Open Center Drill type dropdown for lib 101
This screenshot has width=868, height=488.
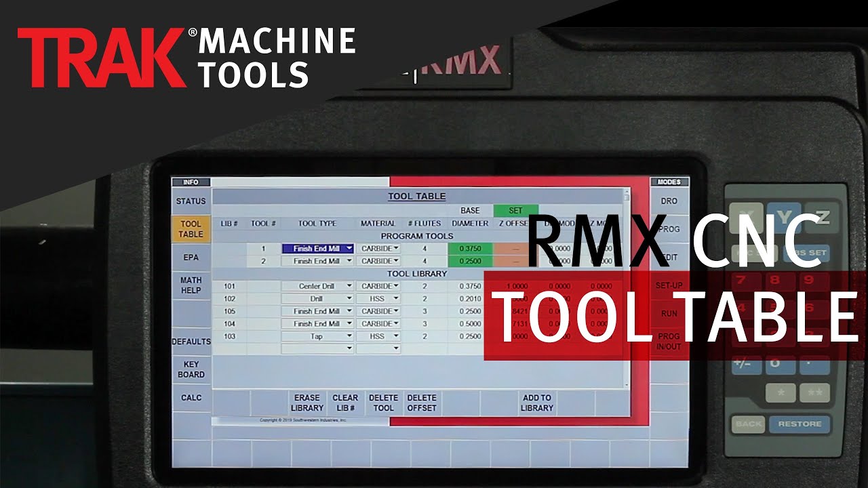coord(349,286)
